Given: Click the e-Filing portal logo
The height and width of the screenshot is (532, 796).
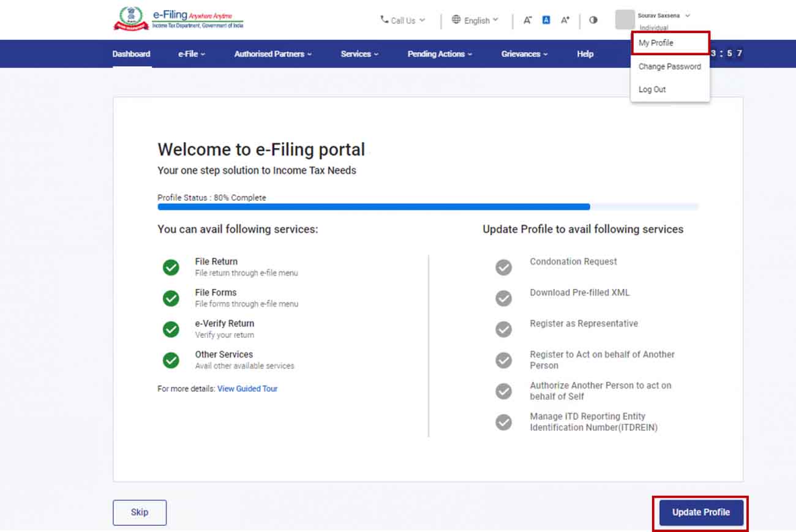Looking at the screenshot, I should point(178,19).
